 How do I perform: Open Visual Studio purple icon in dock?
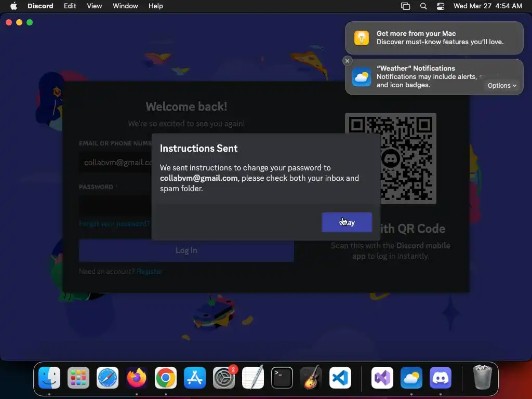(x=382, y=378)
